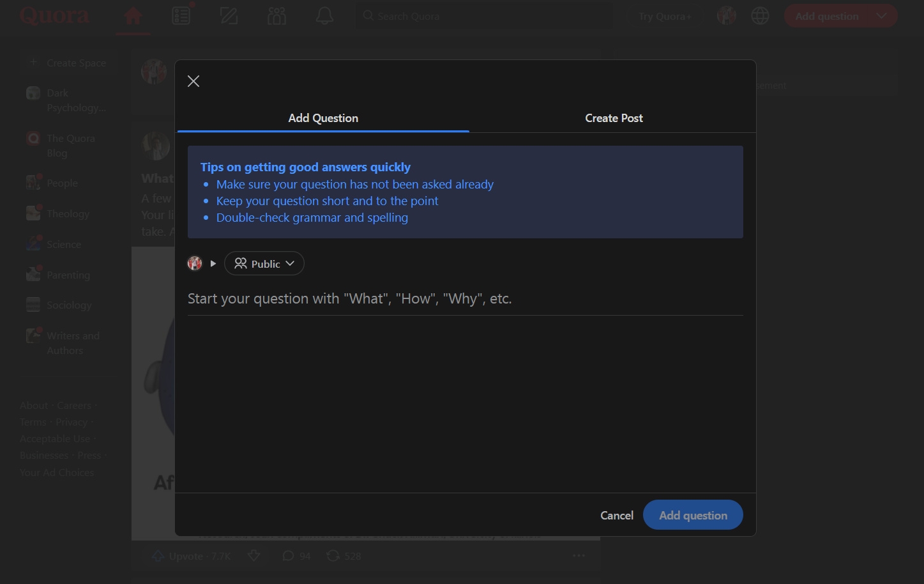This screenshot has width=924, height=584.
Task: Expand the arrow beside Add question header button
Action: pos(882,16)
